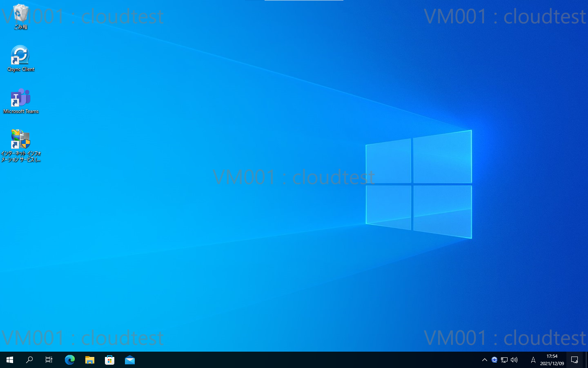Screen dimensions: 588x368
Task: Toggle the IME input mode 'A' indicator
Action: coord(533,360)
